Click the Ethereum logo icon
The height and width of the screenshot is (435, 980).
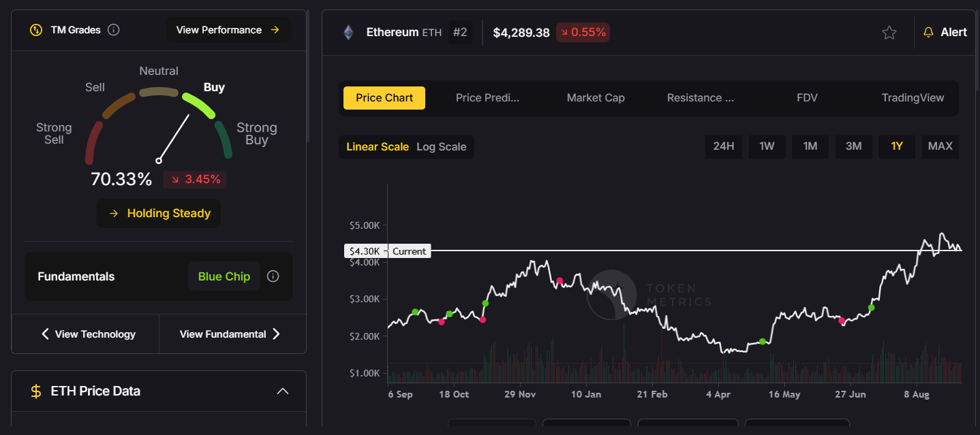pos(348,32)
